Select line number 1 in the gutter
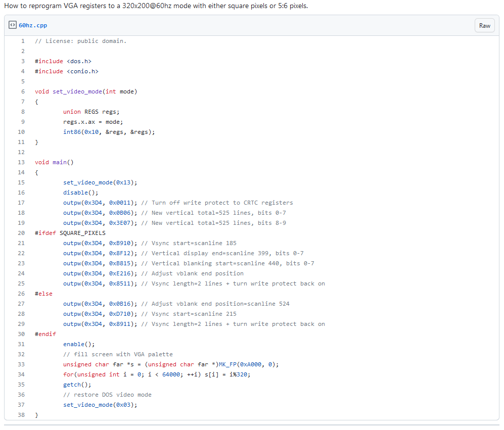The image size is (504, 430). (x=22, y=41)
